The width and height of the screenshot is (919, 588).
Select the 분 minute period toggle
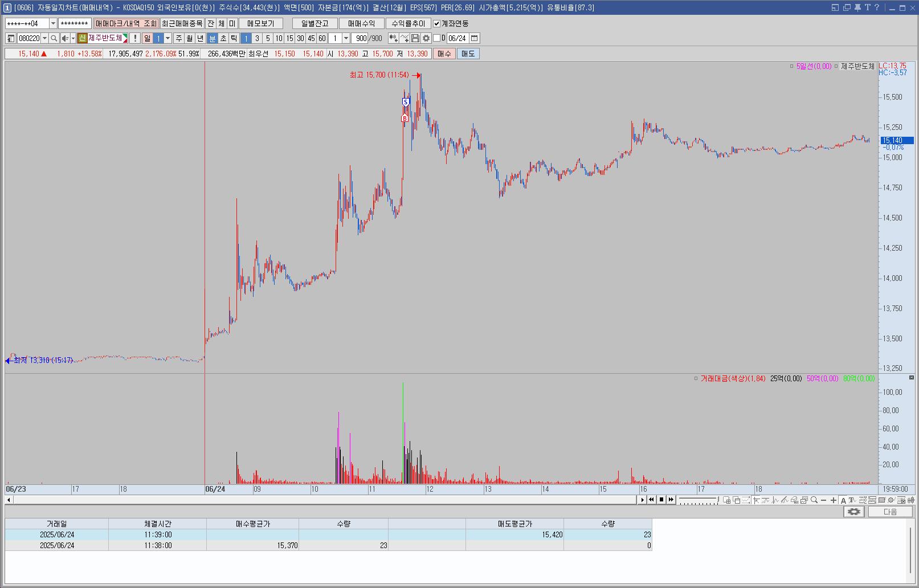(x=213, y=38)
